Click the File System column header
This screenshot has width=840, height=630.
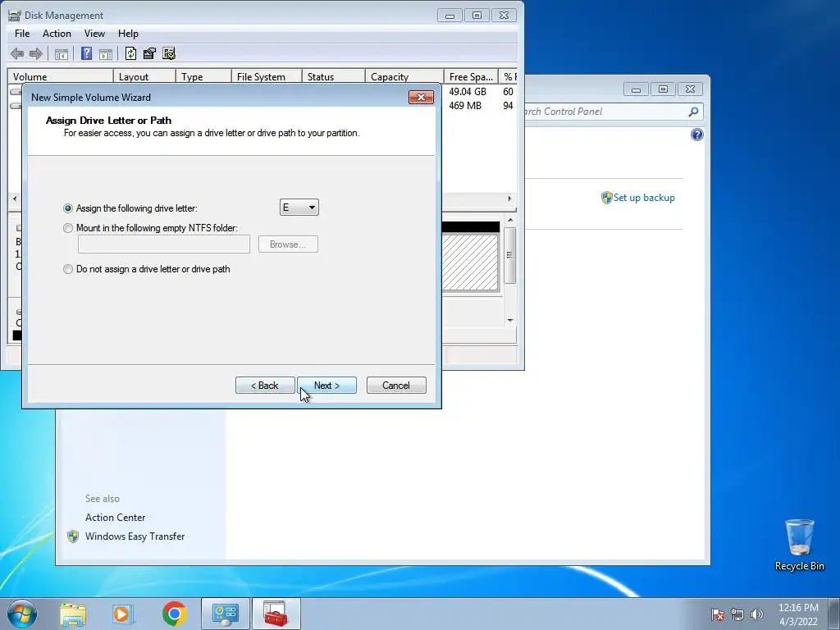tap(267, 76)
